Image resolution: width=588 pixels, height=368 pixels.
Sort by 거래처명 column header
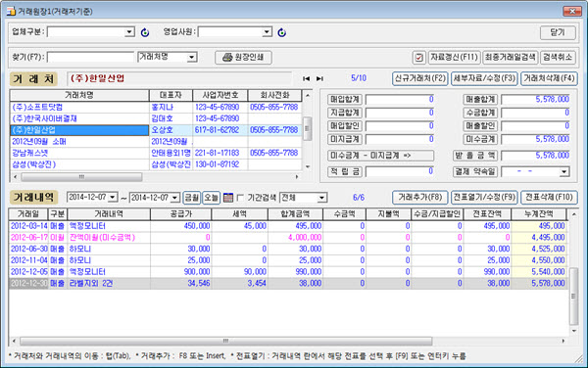pyautogui.click(x=79, y=96)
